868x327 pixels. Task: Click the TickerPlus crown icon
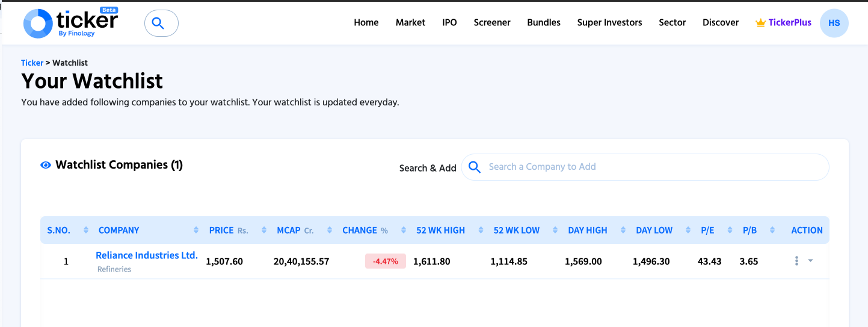(760, 23)
